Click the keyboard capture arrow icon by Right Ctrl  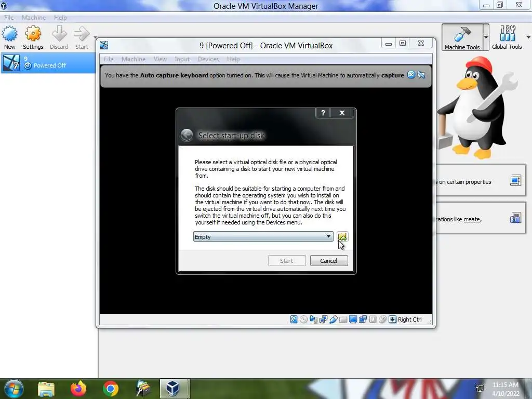(392, 320)
